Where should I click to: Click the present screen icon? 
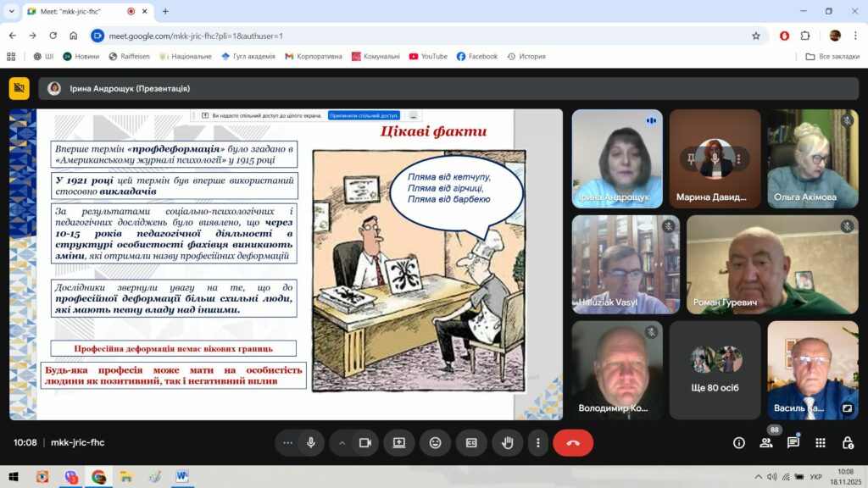(x=398, y=442)
